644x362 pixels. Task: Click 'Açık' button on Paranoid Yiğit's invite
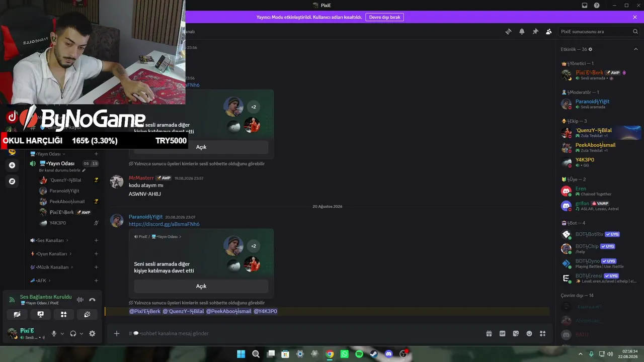[201, 286]
